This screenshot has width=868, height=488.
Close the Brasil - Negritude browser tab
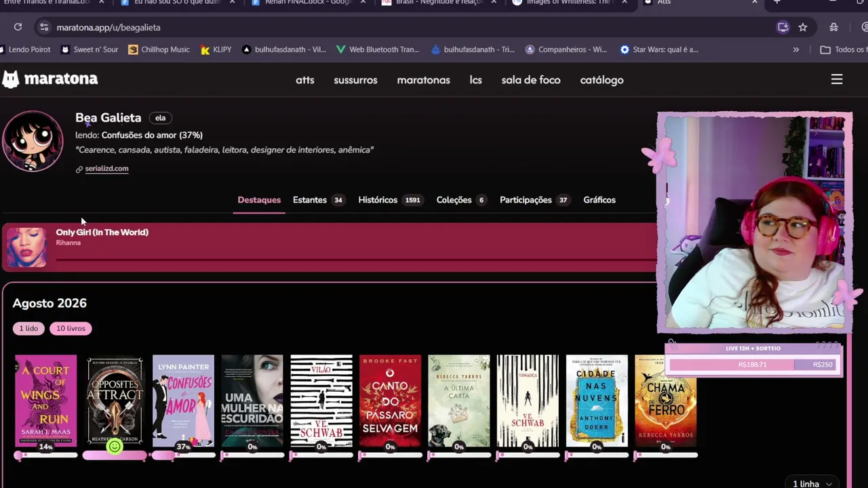493,2
